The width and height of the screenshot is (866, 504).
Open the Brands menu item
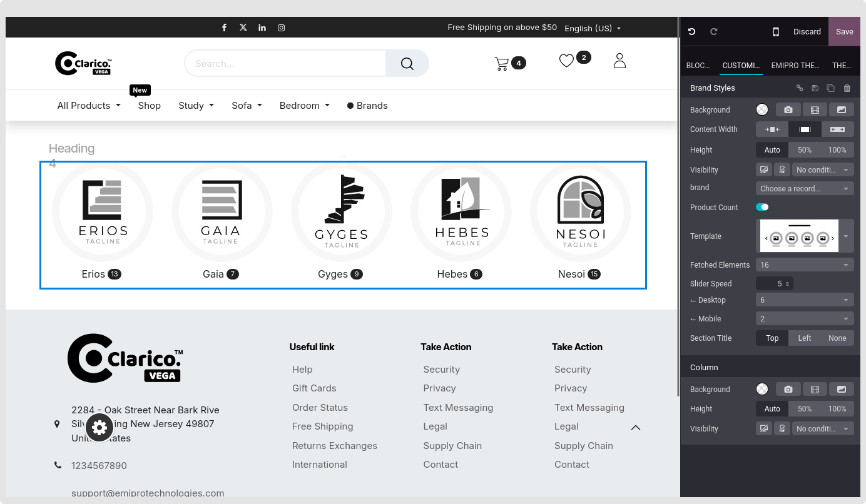click(x=367, y=106)
